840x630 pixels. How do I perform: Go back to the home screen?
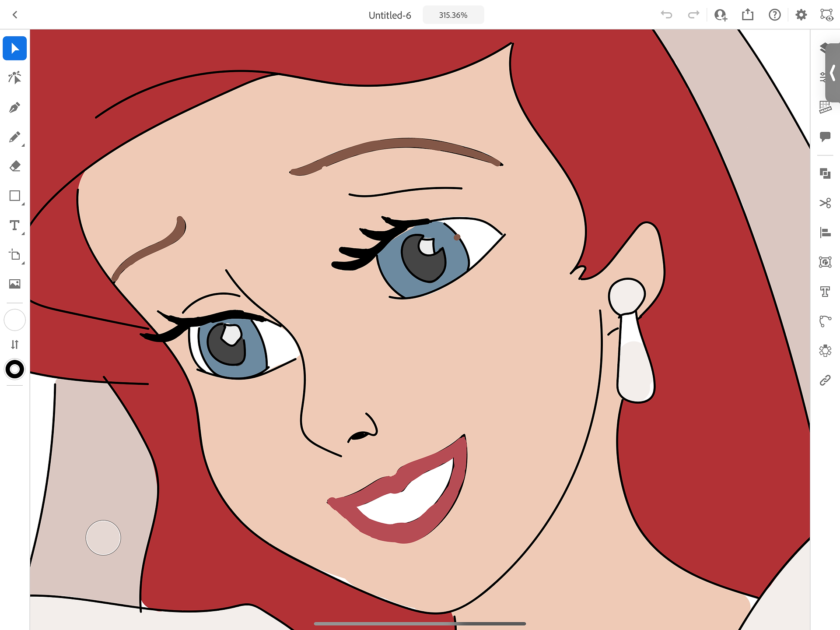click(15, 15)
